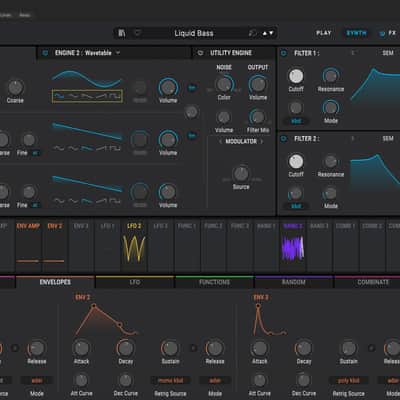Viewport: 400px width, 400px height.
Task: Favorite the Liquid Bass preset with heart icon
Action: [137, 33]
